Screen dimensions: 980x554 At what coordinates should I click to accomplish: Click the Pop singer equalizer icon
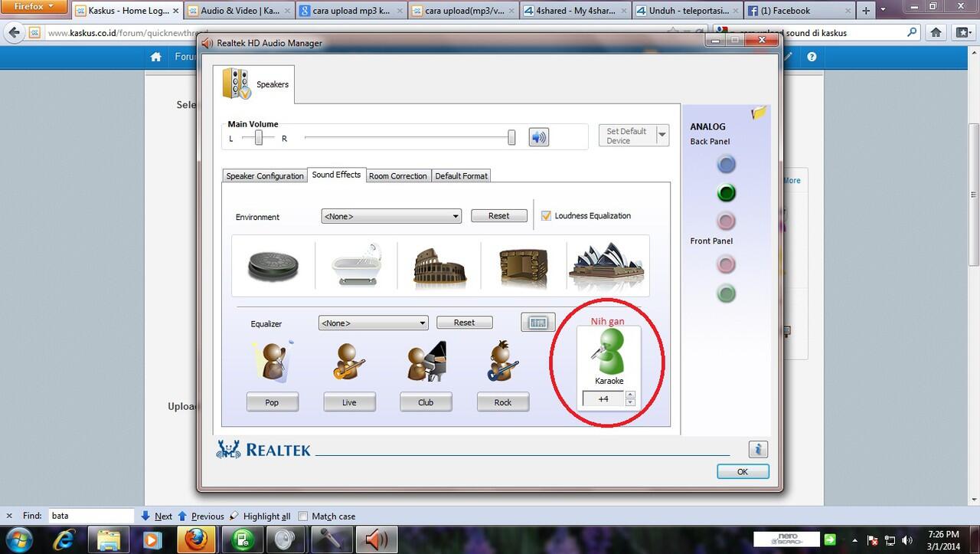[x=271, y=362]
